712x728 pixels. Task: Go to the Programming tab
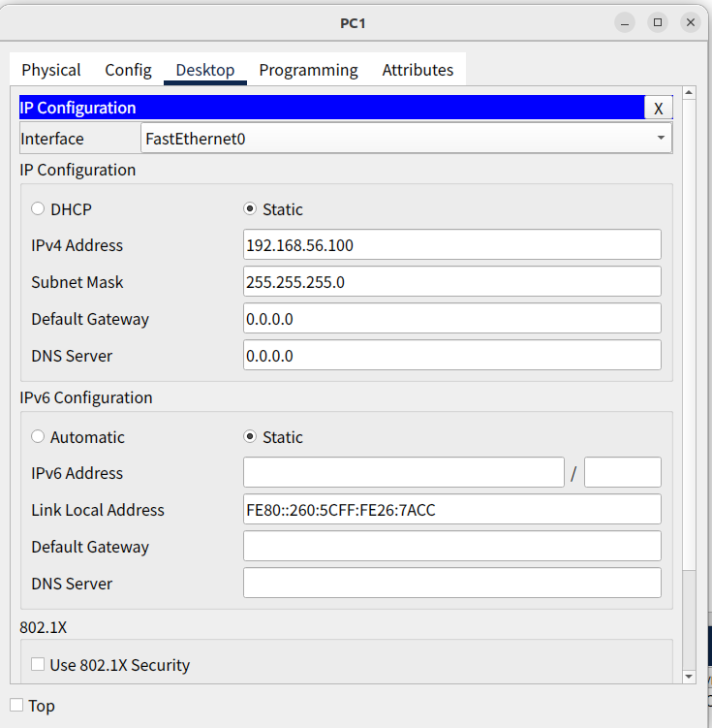[x=308, y=70]
